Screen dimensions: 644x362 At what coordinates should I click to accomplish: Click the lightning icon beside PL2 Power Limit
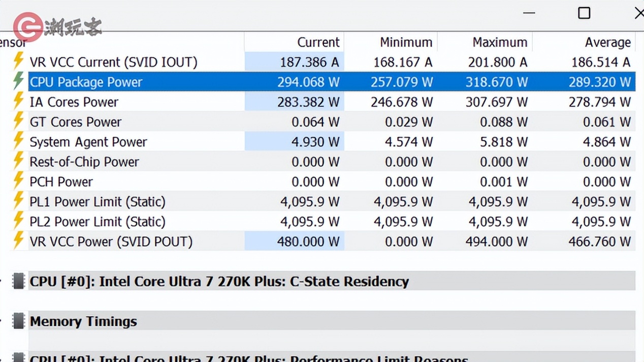(18, 221)
